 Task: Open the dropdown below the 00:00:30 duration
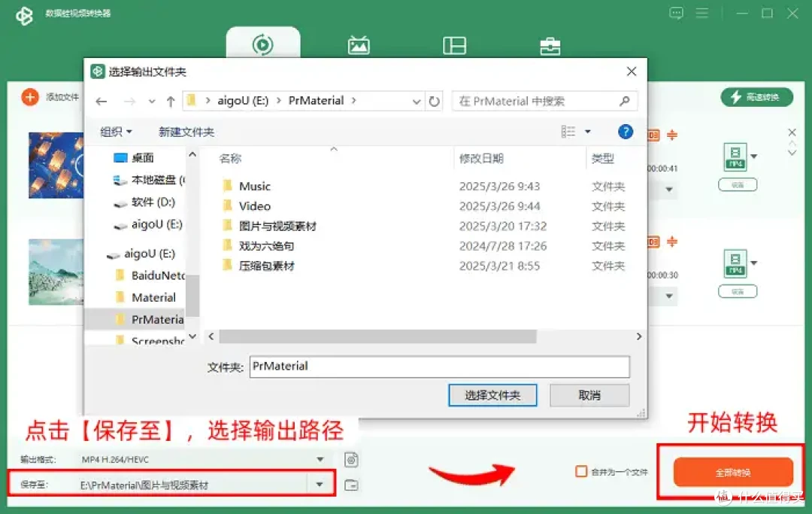pos(669,297)
